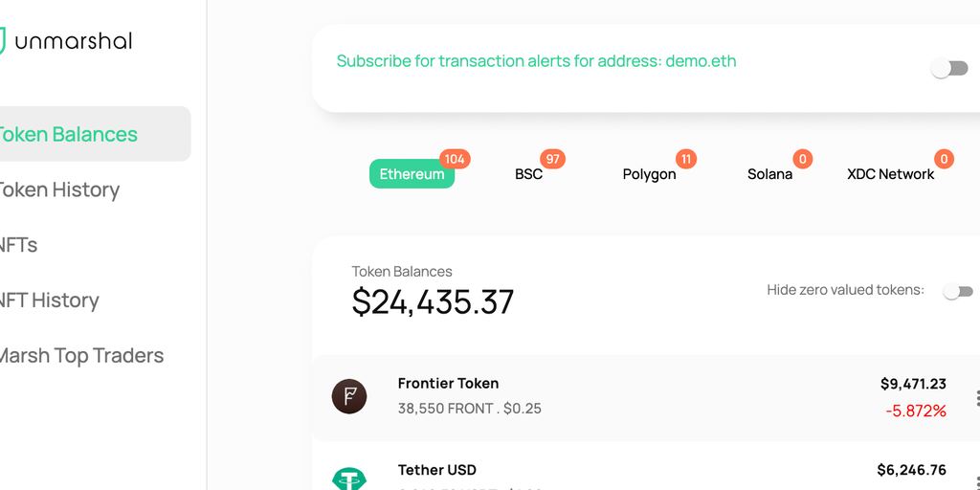Click the Polygon 11 count badge
This screenshot has height=490, width=980.
pyautogui.click(x=685, y=159)
